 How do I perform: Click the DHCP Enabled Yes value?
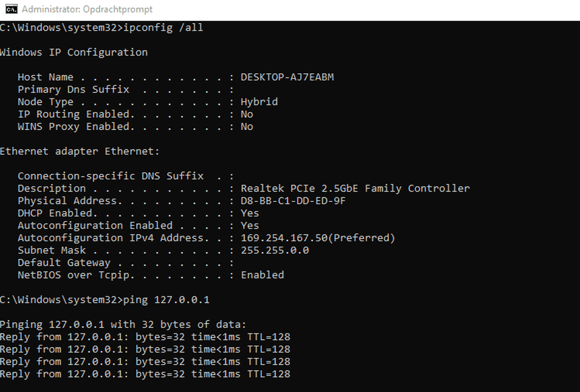(250, 213)
